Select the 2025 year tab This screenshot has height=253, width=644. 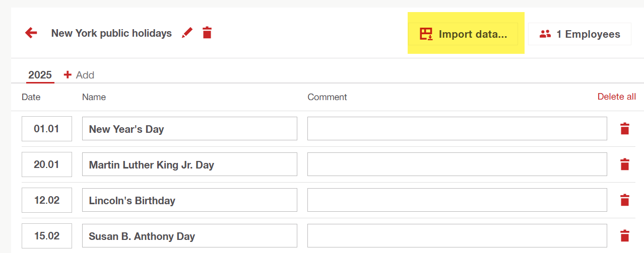tap(40, 75)
